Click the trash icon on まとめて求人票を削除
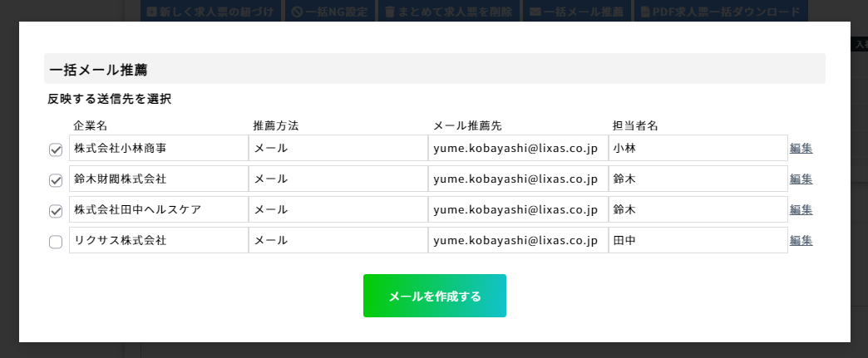Screen dimensions: 868x358 (x=390, y=12)
